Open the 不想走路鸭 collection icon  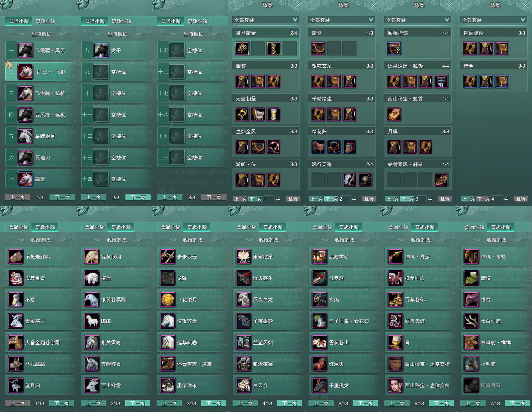coord(16,257)
